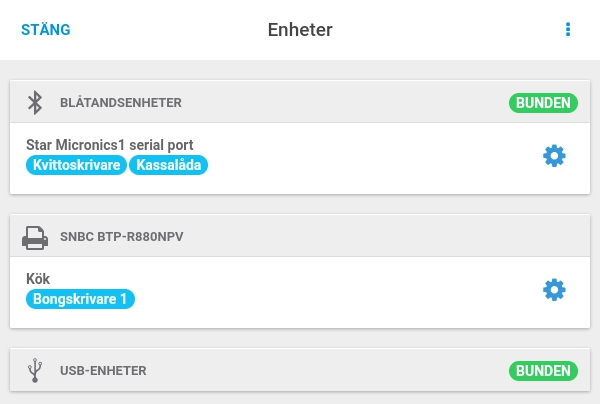Open the three-dot overflow menu
Image resolution: width=600 pixels, height=404 pixels.
(x=568, y=29)
